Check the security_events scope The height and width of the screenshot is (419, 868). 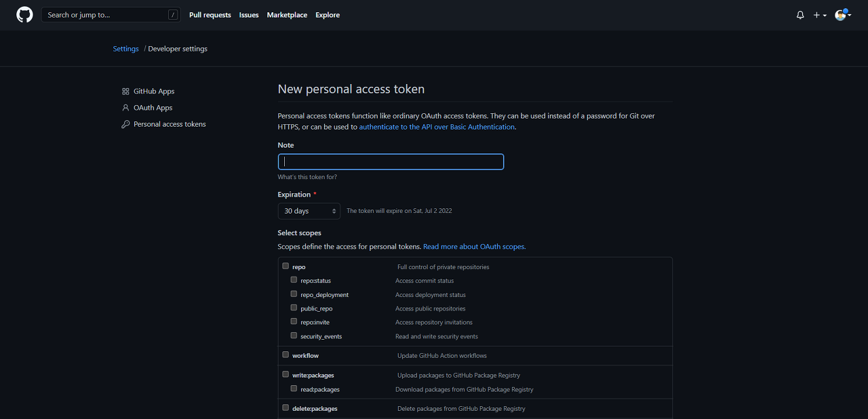click(x=294, y=334)
